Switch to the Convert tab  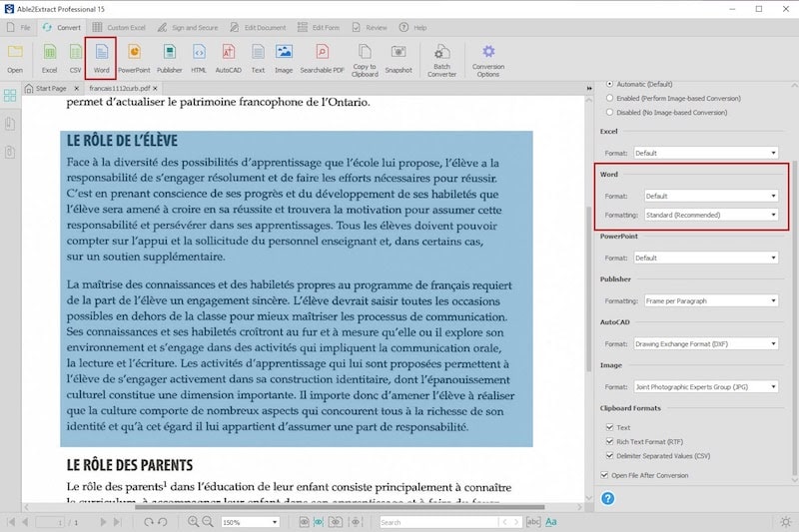pos(62,28)
